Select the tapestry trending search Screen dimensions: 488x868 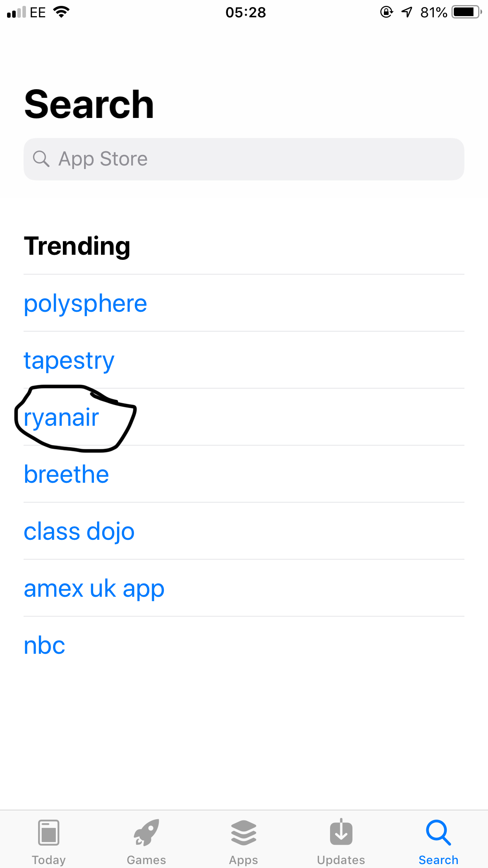coord(69,360)
